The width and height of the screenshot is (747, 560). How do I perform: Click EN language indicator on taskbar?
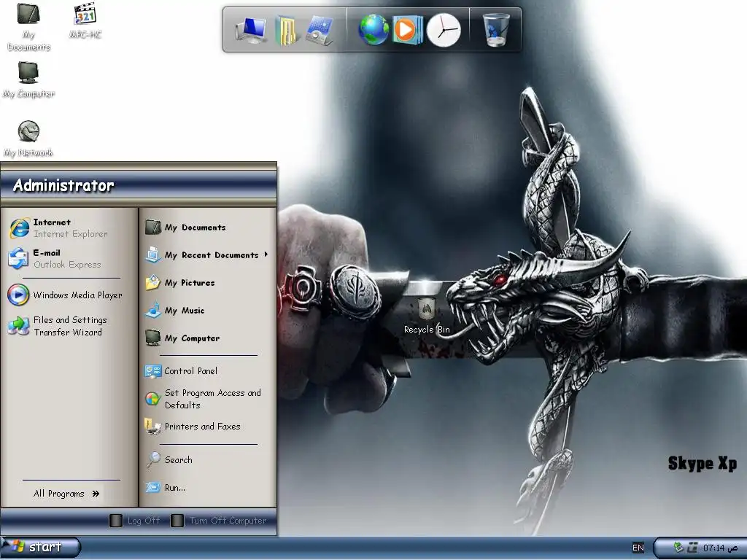(x=638, y=548)
